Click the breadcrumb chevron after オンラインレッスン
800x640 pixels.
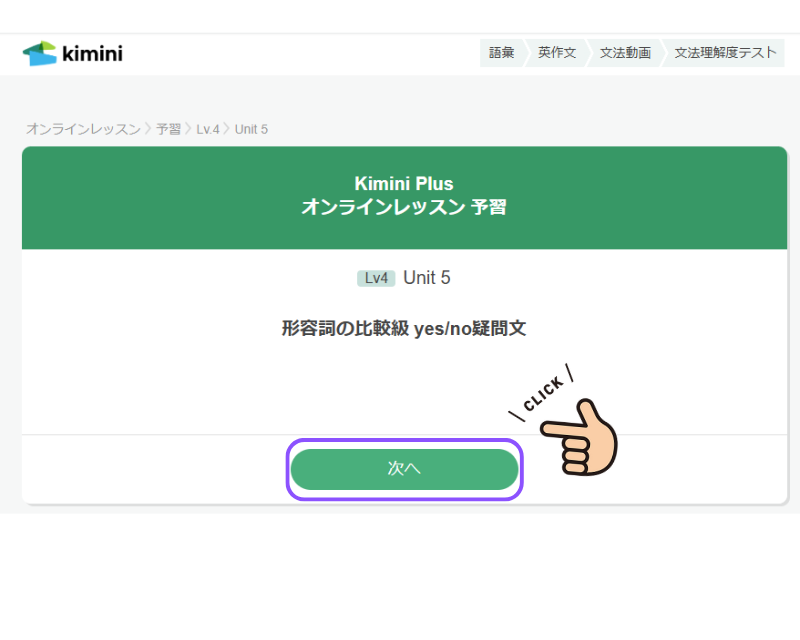pos(148,129)
